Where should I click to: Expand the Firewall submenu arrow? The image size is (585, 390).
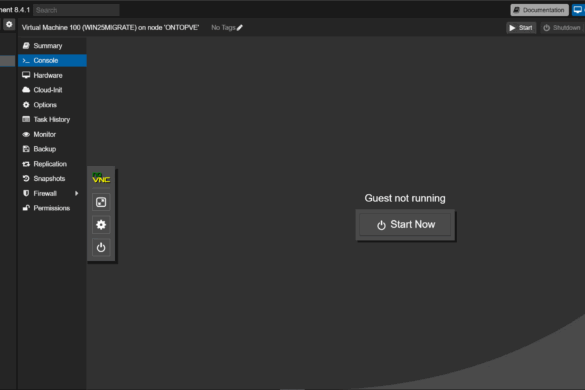point(76,193)
